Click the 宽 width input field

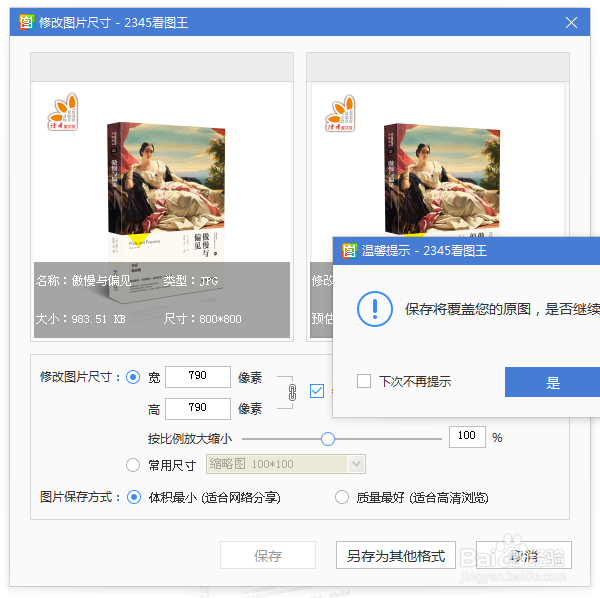pyautogui.click(x=198, y=377)
